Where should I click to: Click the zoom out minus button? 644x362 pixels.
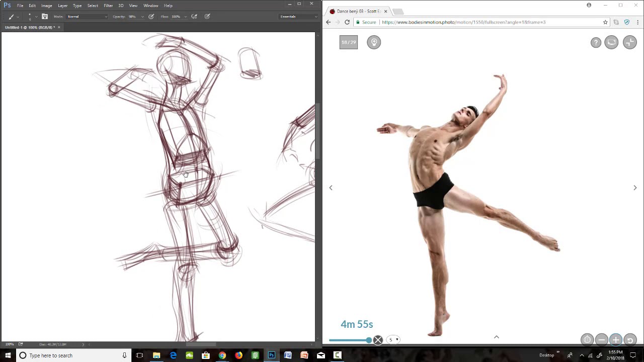coord(602,340)
